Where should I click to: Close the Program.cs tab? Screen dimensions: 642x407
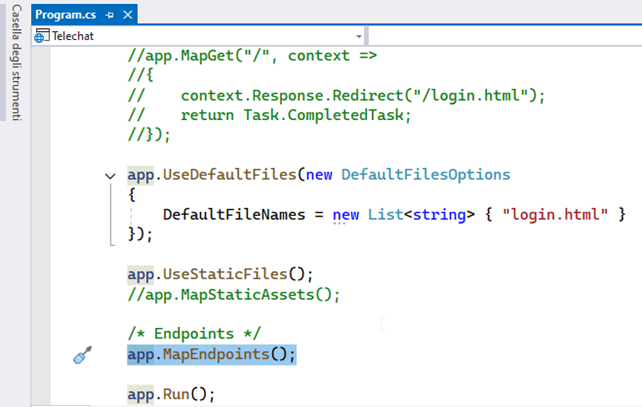click(x=127, y=15)
